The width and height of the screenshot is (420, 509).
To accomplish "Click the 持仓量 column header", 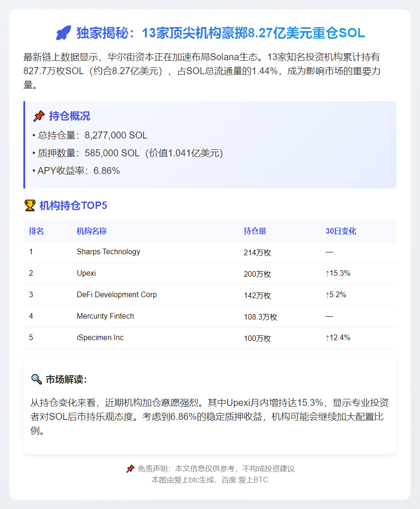I will point(255,231).
